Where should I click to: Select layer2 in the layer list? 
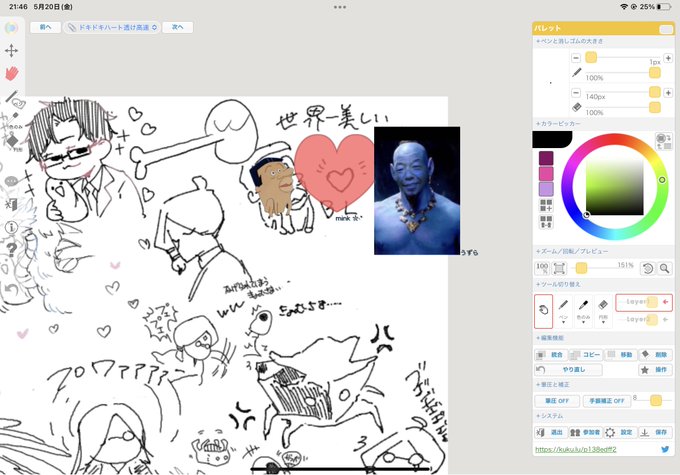pos(644,320)
